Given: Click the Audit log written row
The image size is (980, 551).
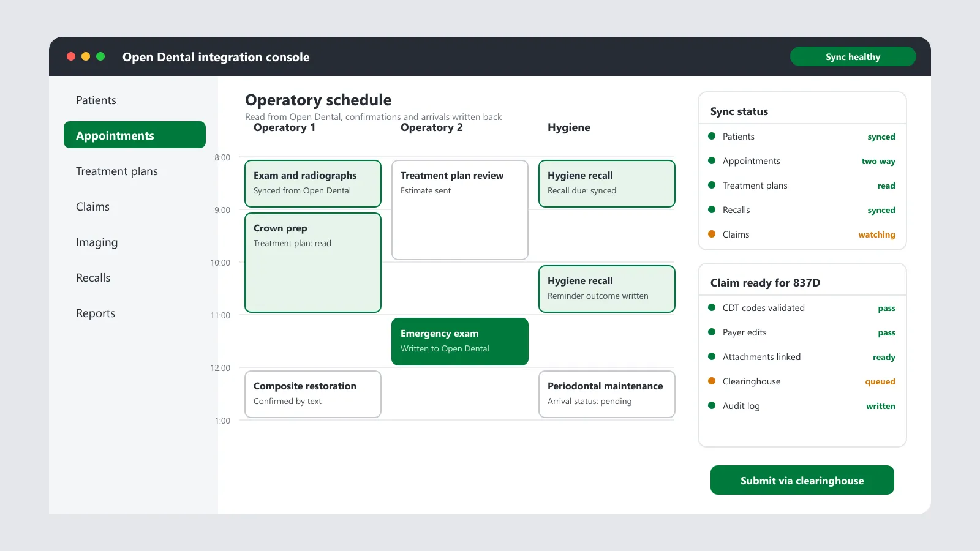Looking at the screenshot, I should pos(802,406).
